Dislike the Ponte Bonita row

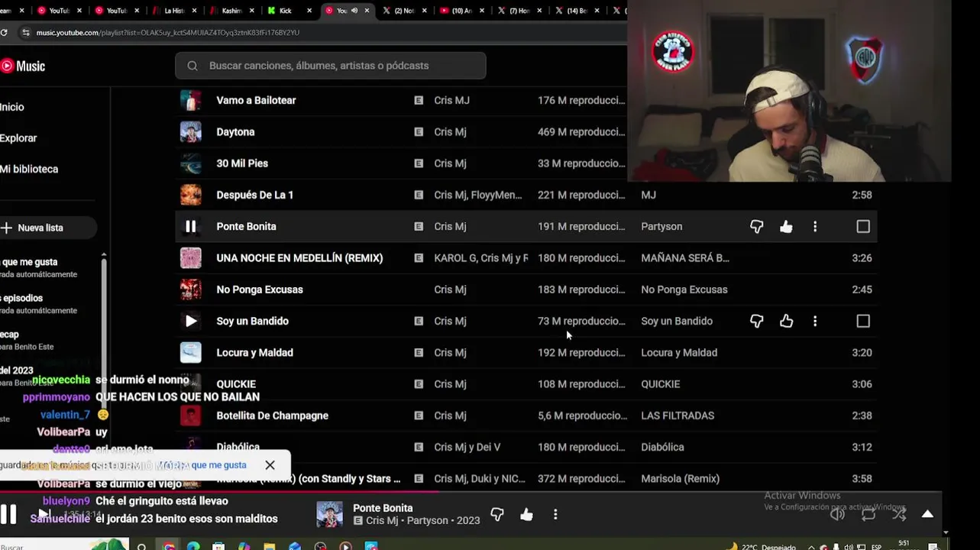[x=756, y=226]
